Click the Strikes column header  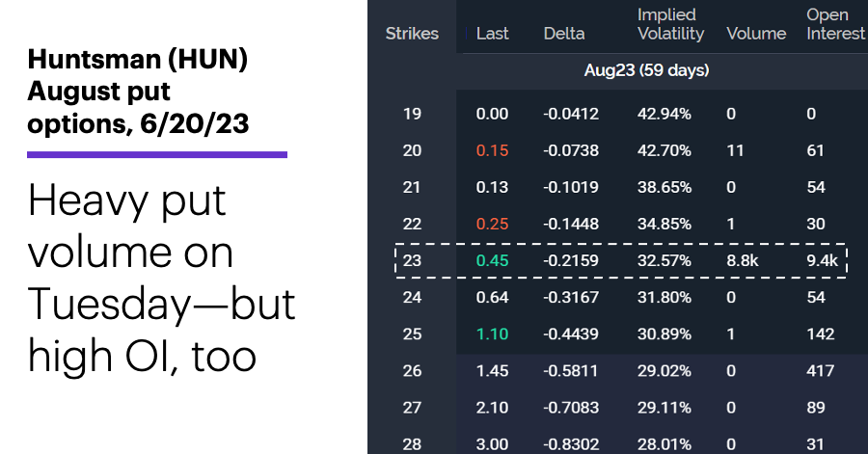[412, 34]
